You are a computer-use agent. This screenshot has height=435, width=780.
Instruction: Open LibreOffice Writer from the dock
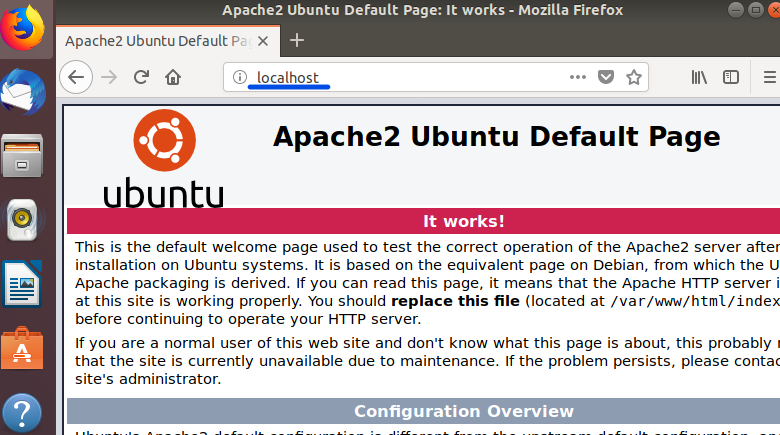tap(22, 284)
